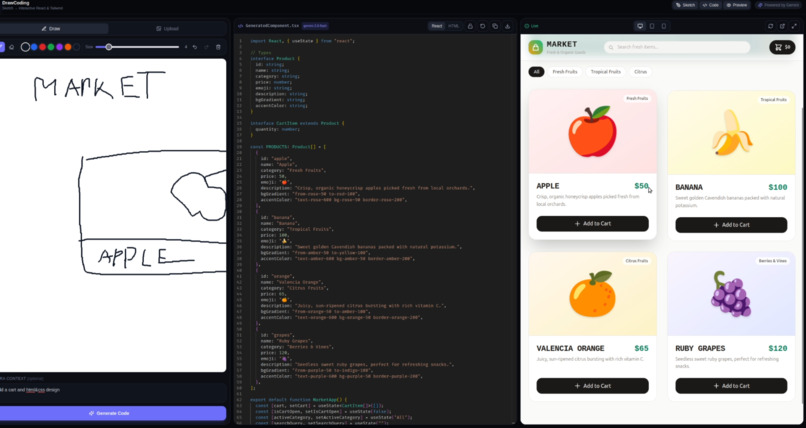Click the Generate Code button
This screenshot has width=806, height=428.
(113, 413)
